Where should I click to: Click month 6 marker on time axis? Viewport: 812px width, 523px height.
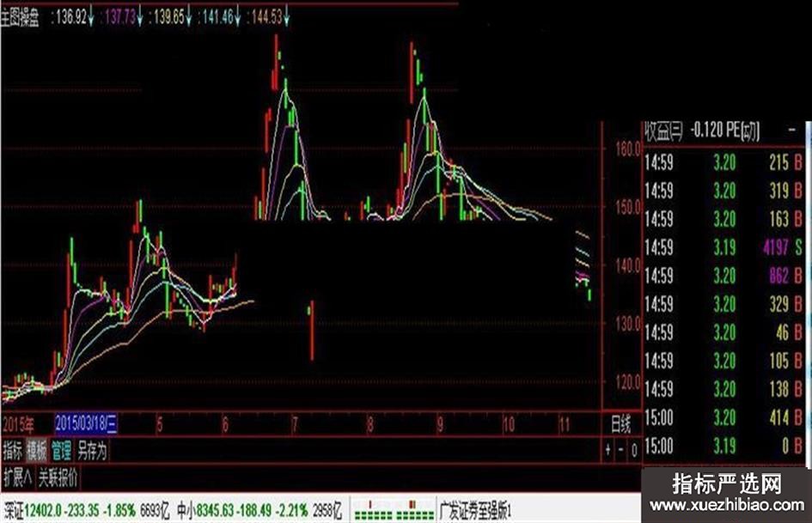pos(225,425)
